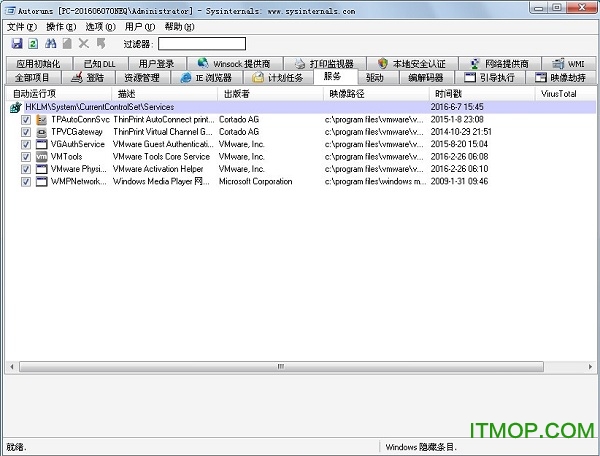Disable the WMPNetwork... checkbox
This screenshot has height=456, width=600.
pyautogui.click(x=26, y=181)
